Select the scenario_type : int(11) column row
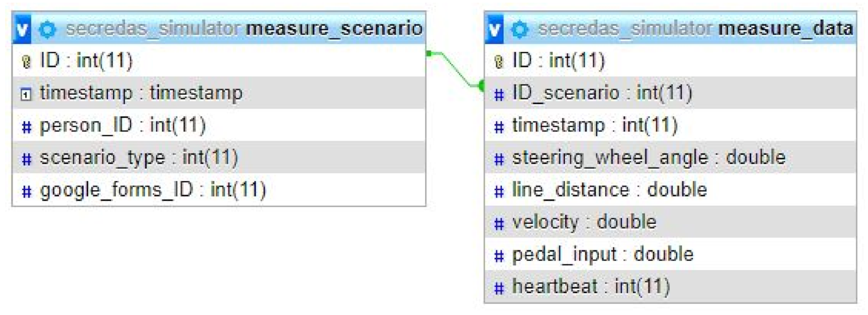Screen dimensions: 868x315 139,157
